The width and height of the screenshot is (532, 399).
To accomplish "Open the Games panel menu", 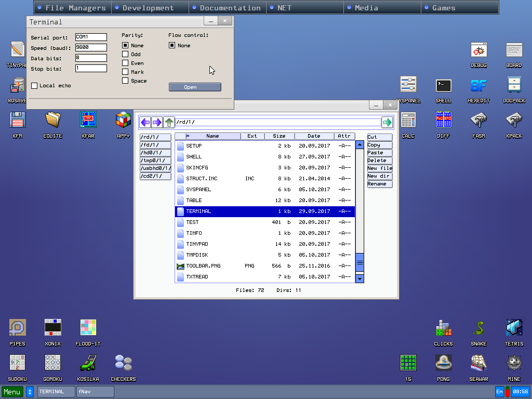I will pyautogui.click(x=444, y=8).
